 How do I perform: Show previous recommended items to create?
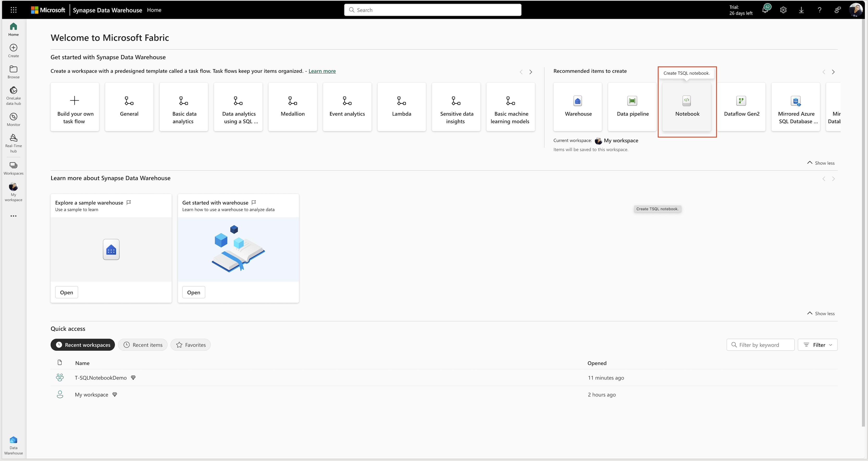point(824,72)
